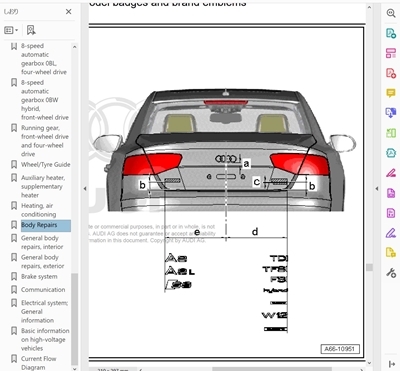The width and height of the screenshot is (400, 371).
Task: Click bookmark icon beside Body Repairs
Action: [14, 225]
